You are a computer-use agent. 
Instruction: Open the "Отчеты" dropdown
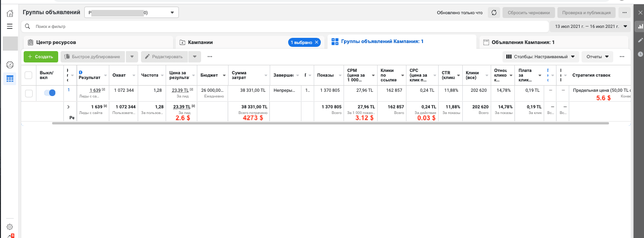click(x=597, y=57)
